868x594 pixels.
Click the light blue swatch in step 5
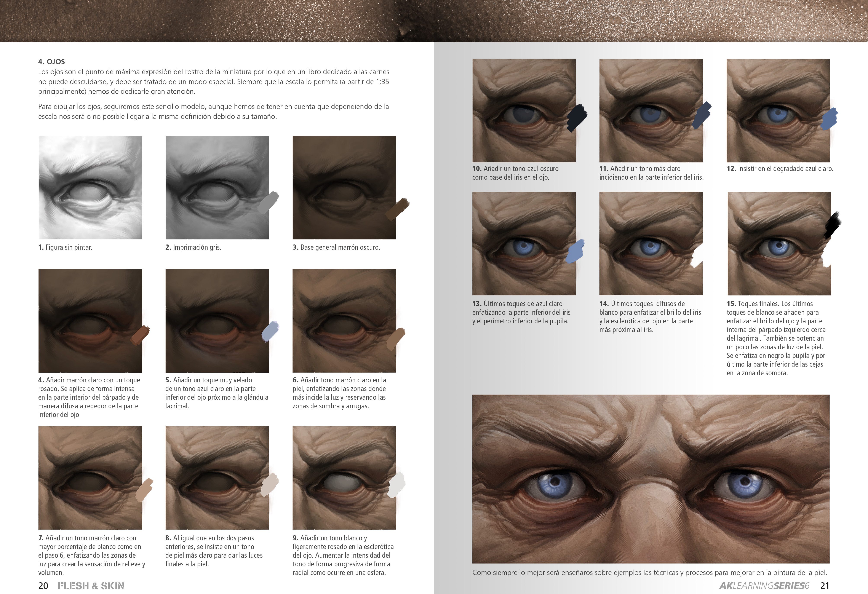pos(270,331)
